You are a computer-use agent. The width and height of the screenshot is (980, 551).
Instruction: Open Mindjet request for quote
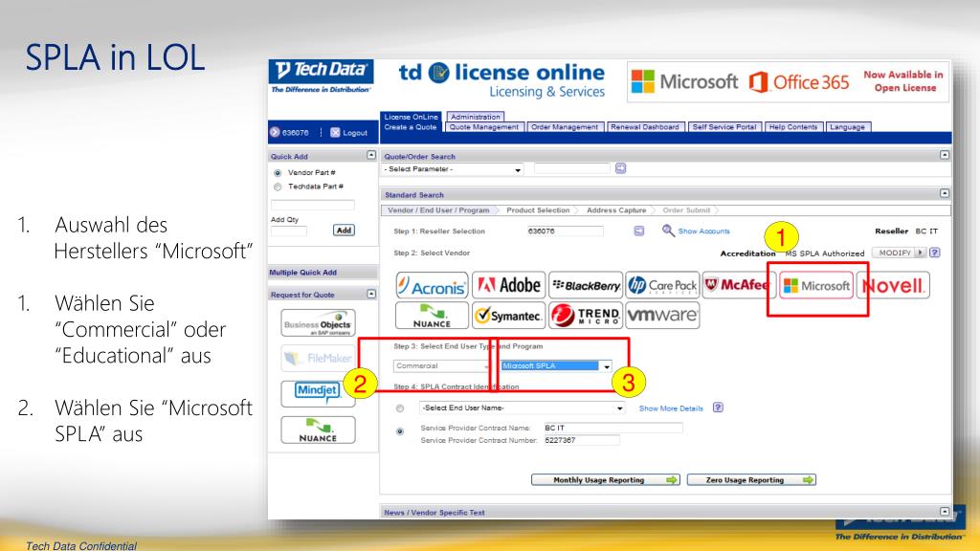click(x=318, y=394)
